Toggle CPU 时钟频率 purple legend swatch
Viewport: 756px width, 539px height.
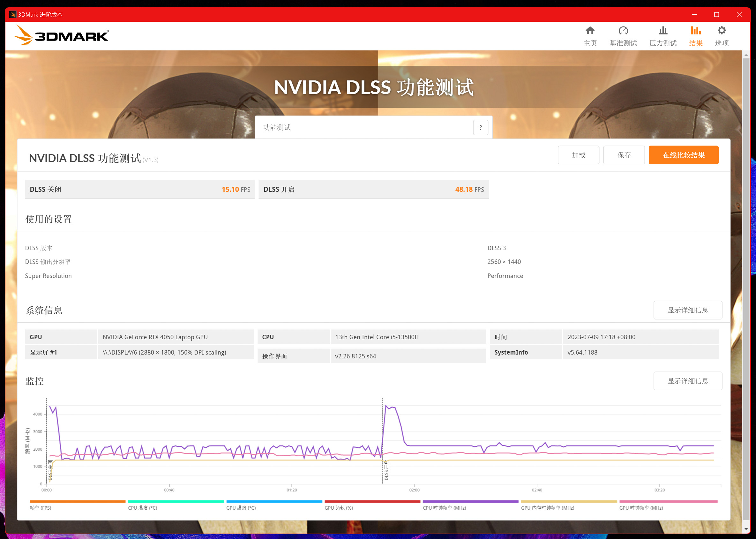pos(470,502)
